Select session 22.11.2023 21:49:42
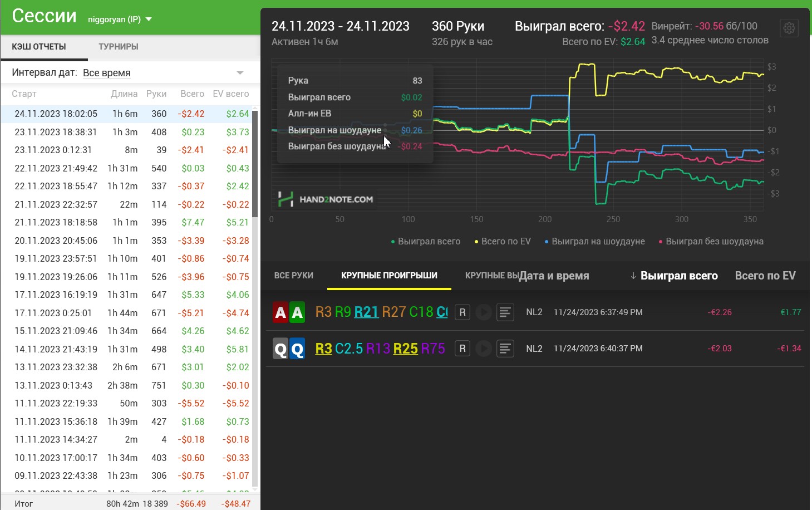Screen dimensions: 812x510 pos(127,168)
